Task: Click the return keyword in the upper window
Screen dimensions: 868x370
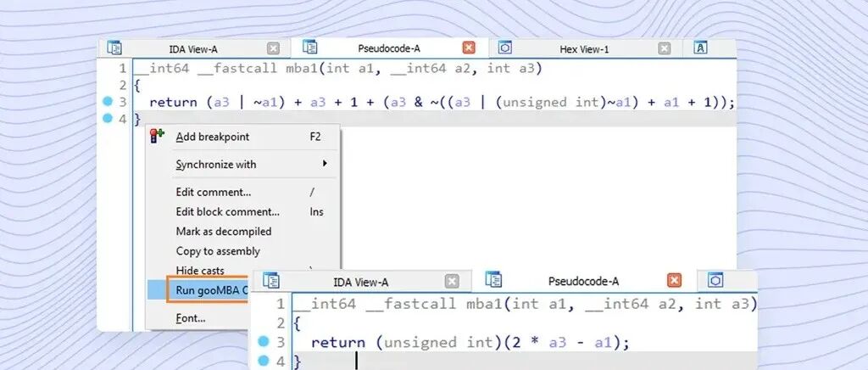Action: click(x=173, y=102)
